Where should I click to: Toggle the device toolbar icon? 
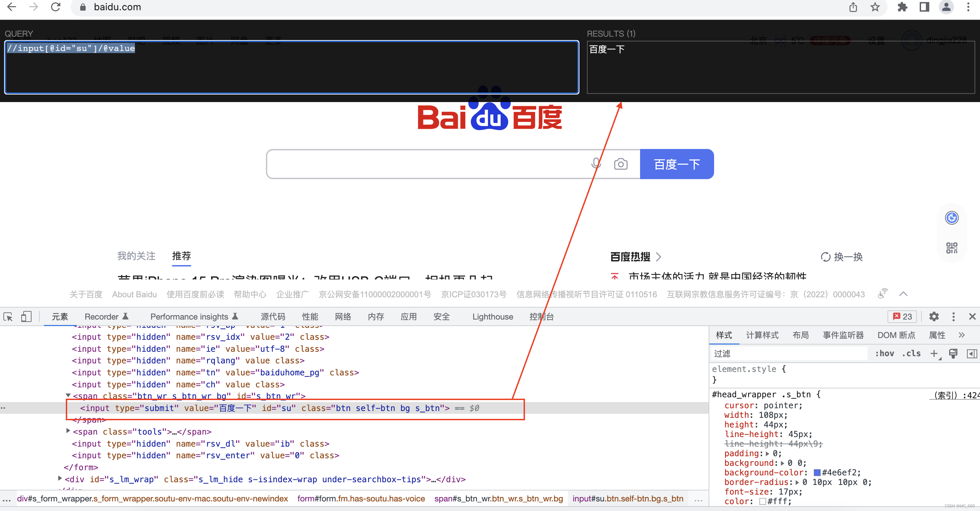[26, 316]
